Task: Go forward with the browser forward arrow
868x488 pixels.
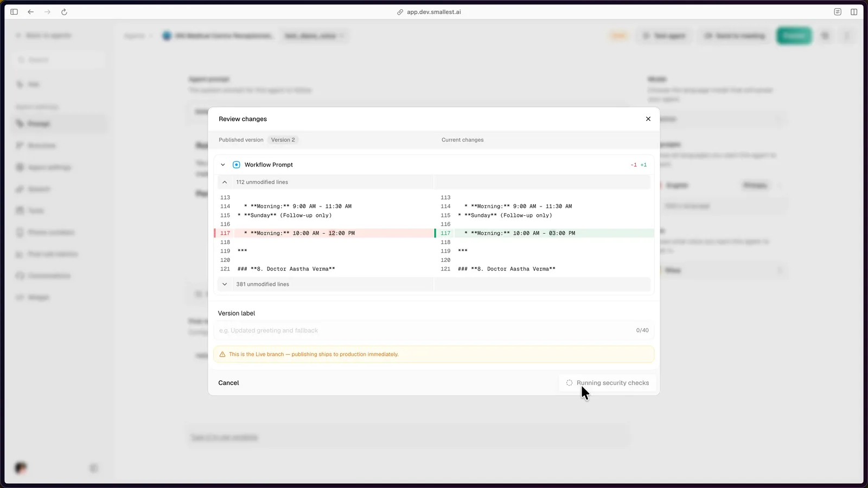Action: tap(48, 12)
